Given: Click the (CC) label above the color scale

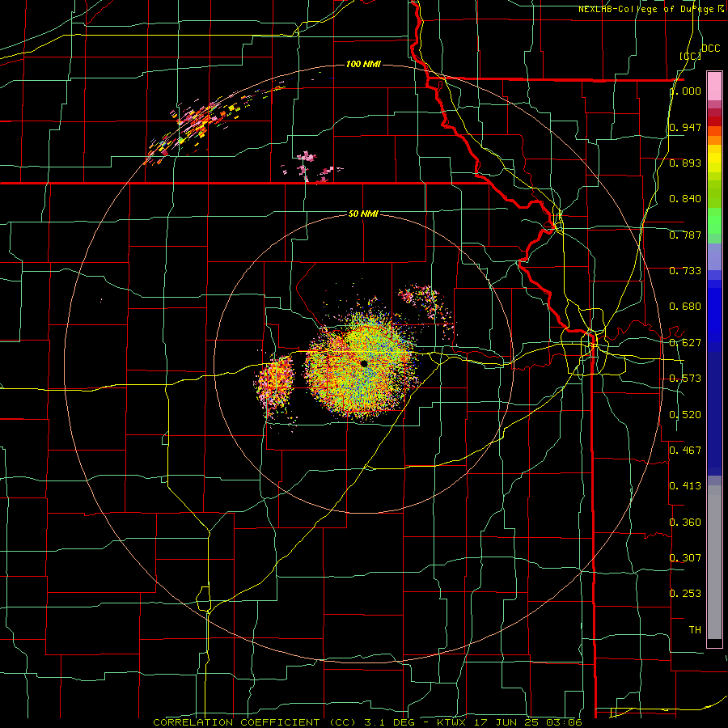Looking at the screenshot, I should coord(690,56).
